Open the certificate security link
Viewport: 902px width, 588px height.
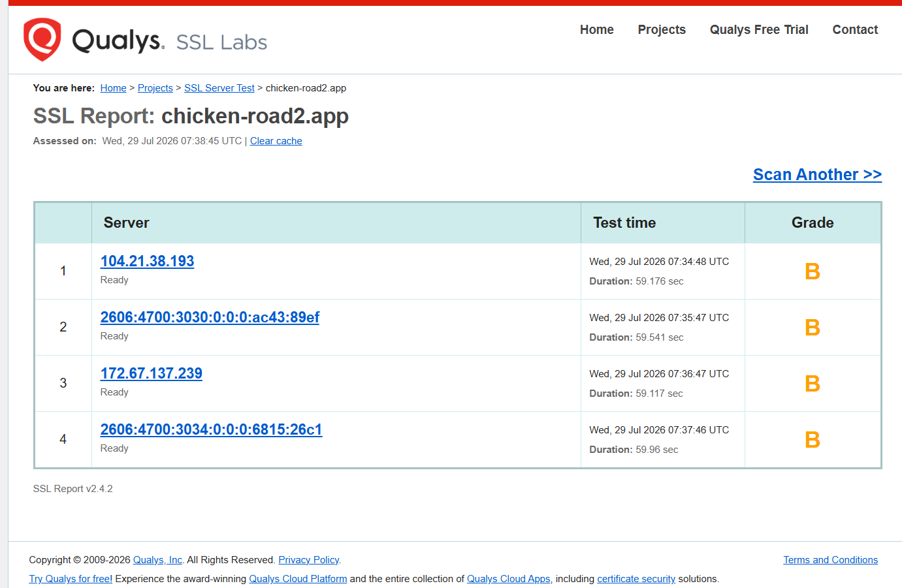tap(636, 579)
